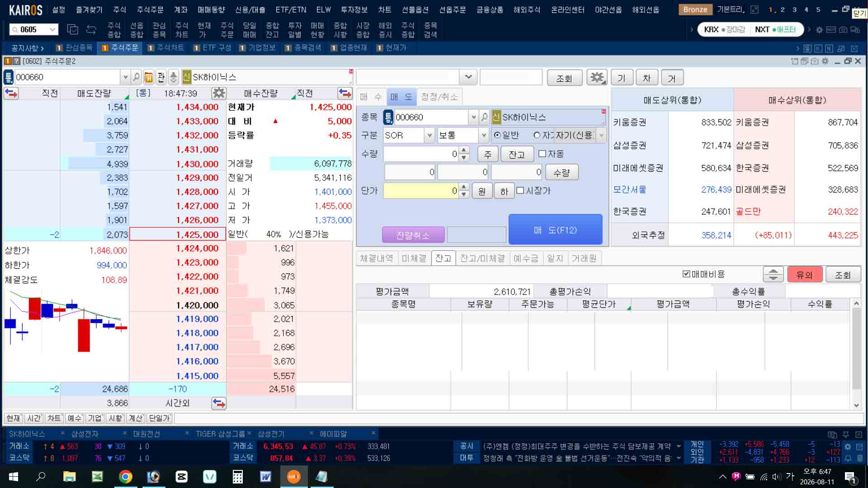
Task: Open the order form 종목 code dropdown
Action: click(473, 117)
